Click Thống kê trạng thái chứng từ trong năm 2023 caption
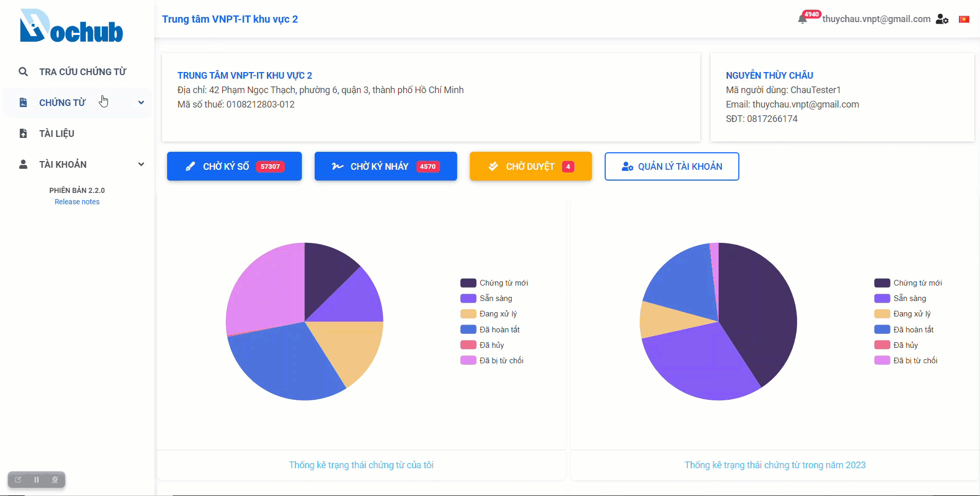Image resolution: width=980 pixels, height=496 pixels. pos(775,465)
